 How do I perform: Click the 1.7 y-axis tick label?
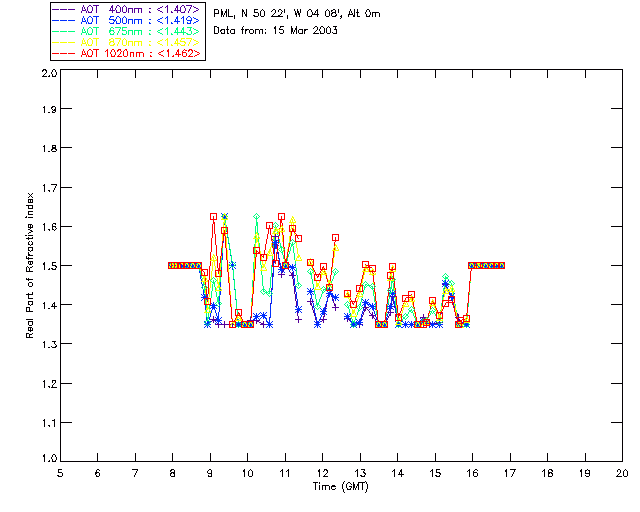(49, 188)
